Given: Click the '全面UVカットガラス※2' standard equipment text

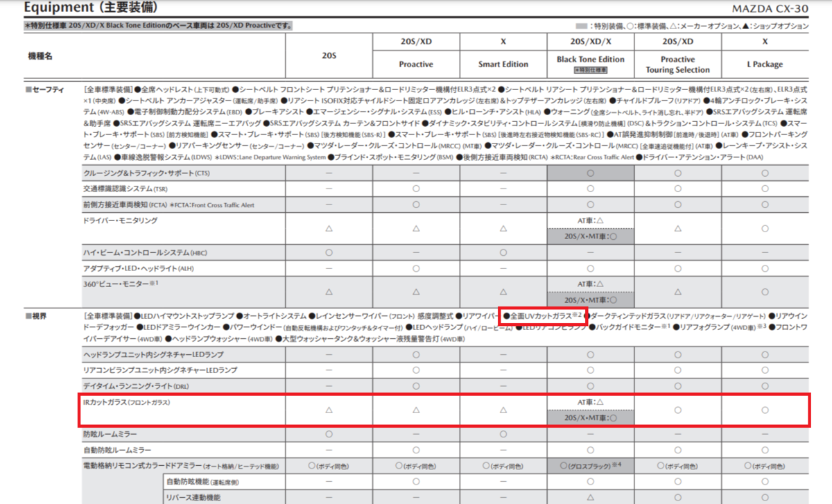Looking at the screenshot, I should (x=544, y=315).
